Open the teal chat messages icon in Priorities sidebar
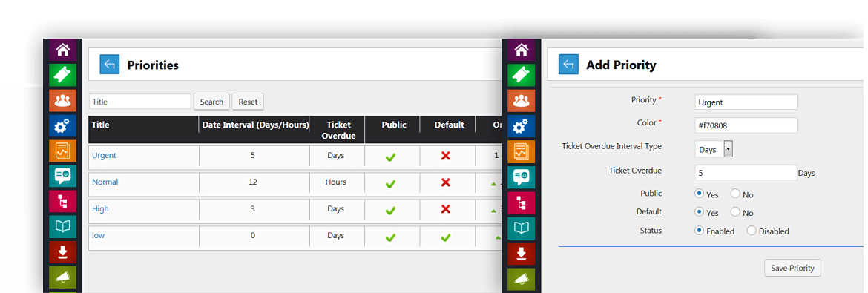868x293 pixels. coord(62,176)
